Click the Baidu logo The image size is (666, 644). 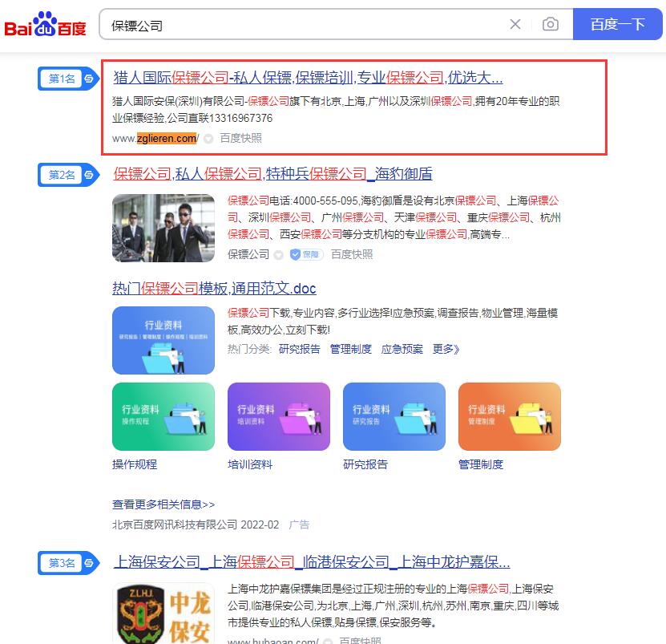(45, 25)
